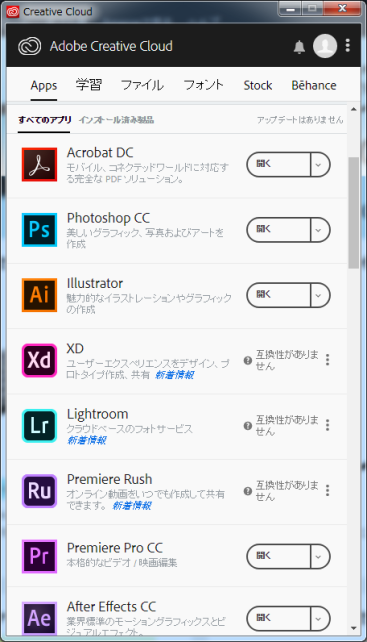The width and height of the screenshot is (367, 642).
Task: Click the Premiere Rush incompatibility help icon
Action: coord(247,491)
